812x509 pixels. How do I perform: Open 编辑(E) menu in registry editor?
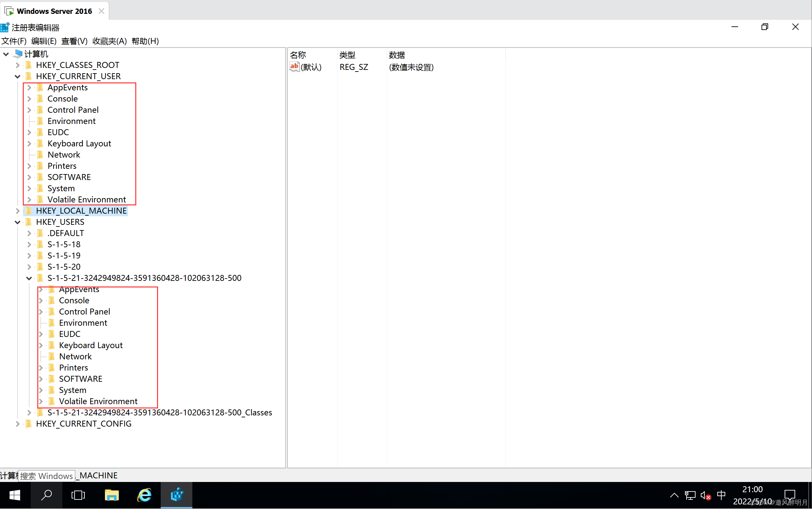pos(44,41)
